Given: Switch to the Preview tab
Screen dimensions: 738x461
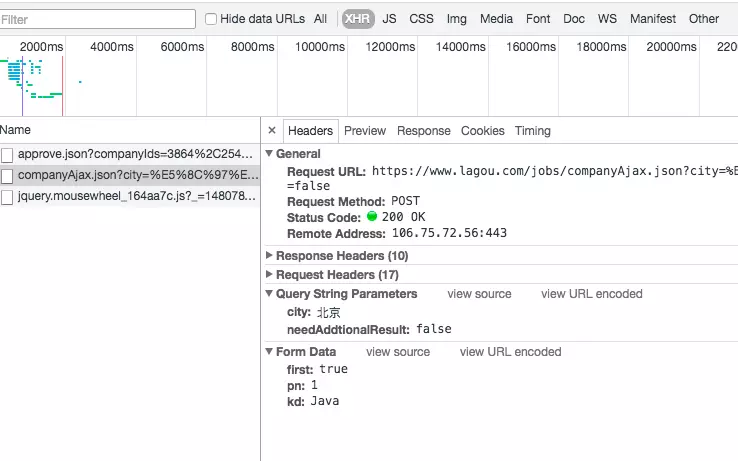Looking at the screenshot, I should pyautogui.click(x=365, y=131).
